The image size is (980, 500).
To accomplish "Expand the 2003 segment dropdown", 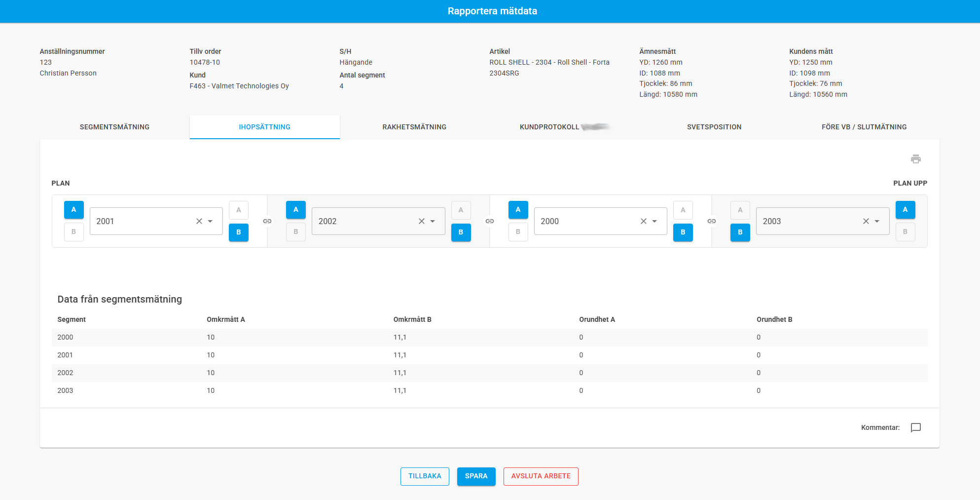I will [877, 221].
